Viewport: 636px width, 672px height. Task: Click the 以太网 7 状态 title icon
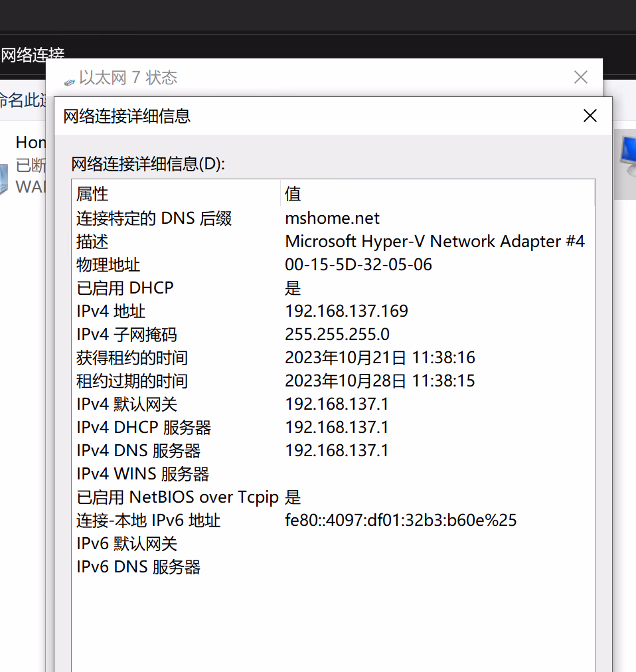(x=70, y=80)
